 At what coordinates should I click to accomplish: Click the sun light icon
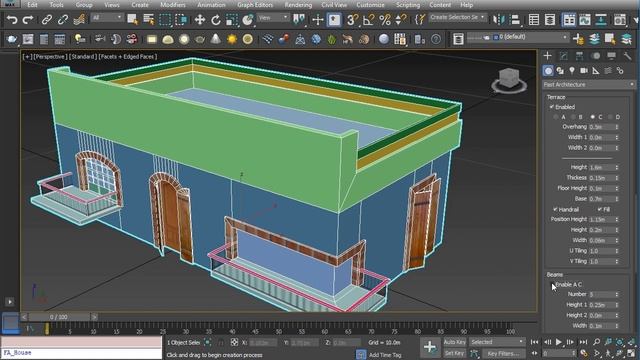point(232,39)
